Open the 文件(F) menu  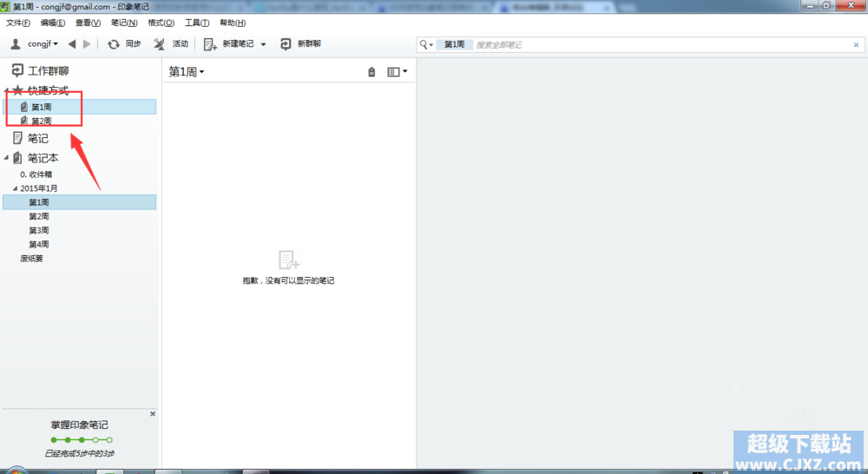coord(18,23)
